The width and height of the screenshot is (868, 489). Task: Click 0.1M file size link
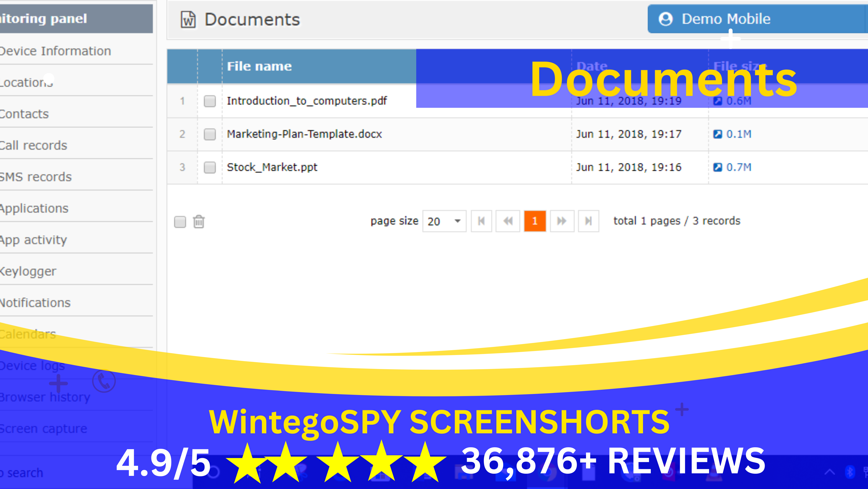[x=739, y=134]
